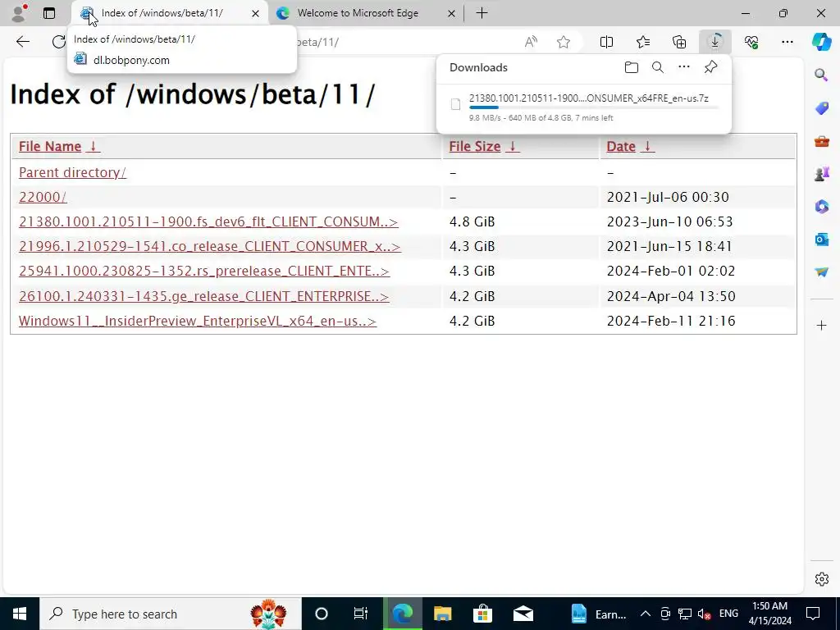The image size is (840, 630).
Task: Open downloads folder icon in Downloads panel
Action: click(632, 67)
